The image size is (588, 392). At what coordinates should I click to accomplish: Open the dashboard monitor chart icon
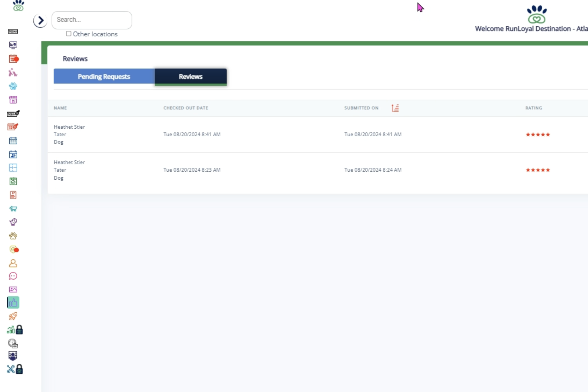pyautogui.click(x=13, y=45)
